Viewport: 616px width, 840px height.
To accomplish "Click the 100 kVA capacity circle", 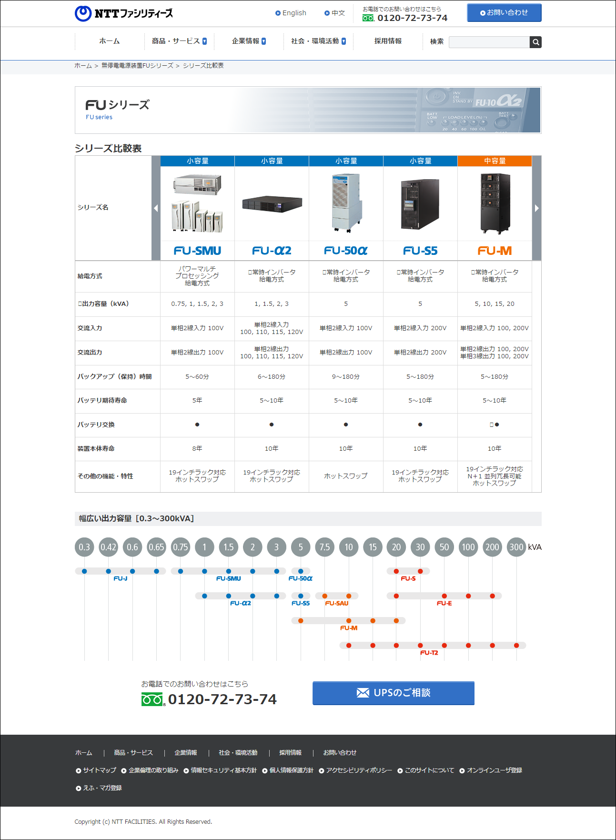I will (468, 547).
